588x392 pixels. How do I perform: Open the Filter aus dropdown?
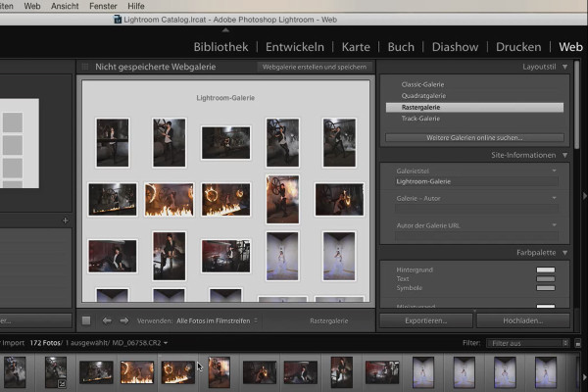click(527, 343)
